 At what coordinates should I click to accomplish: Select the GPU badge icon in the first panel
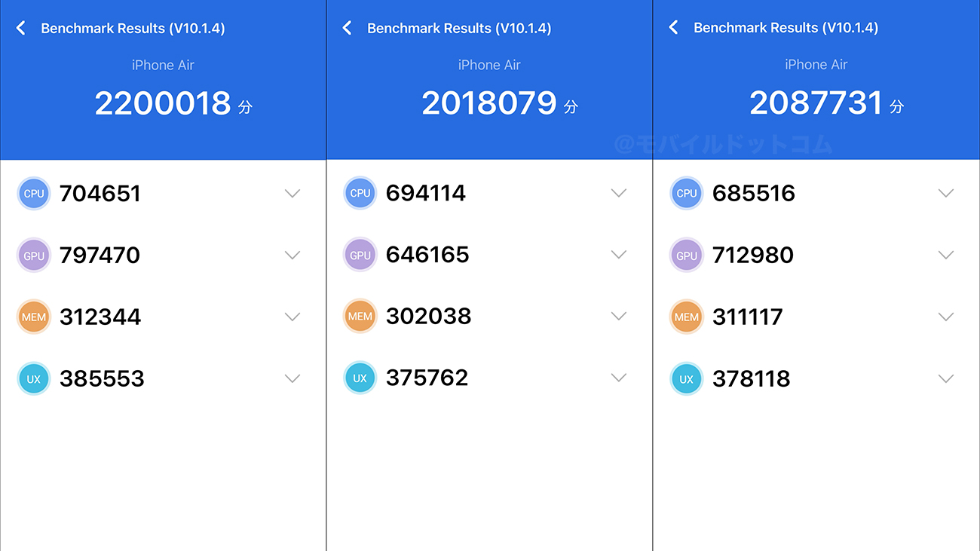(33, 255)
